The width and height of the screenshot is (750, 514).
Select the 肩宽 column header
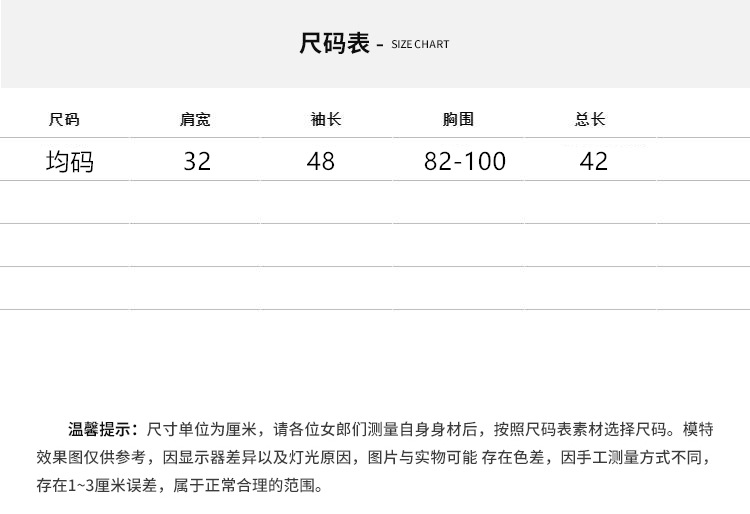point(195,119)
